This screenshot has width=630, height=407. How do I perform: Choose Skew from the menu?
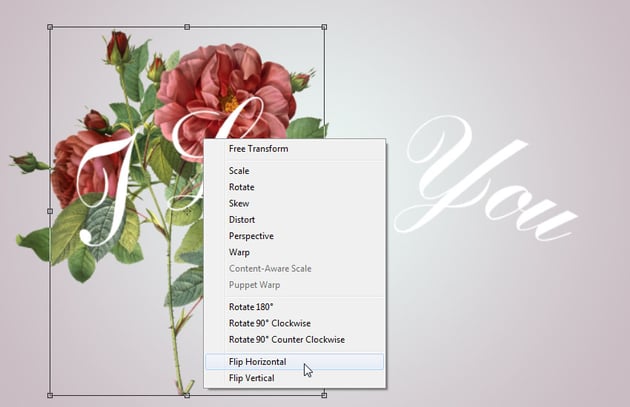(295, 203)
